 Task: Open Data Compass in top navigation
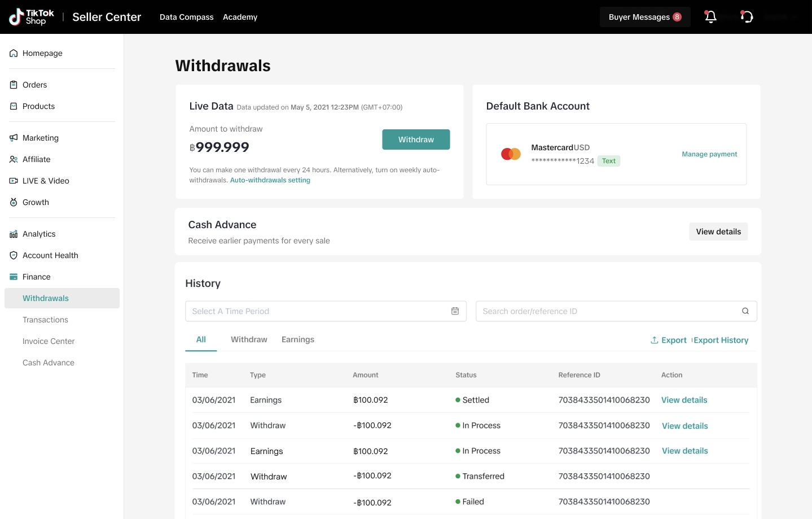pyautogui.click(x=186, y=17)
